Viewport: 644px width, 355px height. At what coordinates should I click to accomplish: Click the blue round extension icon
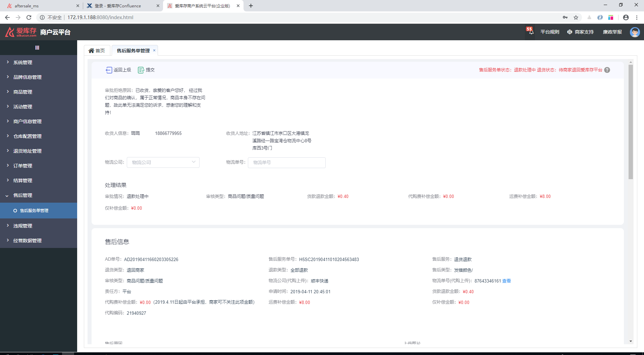pos(600,17)
